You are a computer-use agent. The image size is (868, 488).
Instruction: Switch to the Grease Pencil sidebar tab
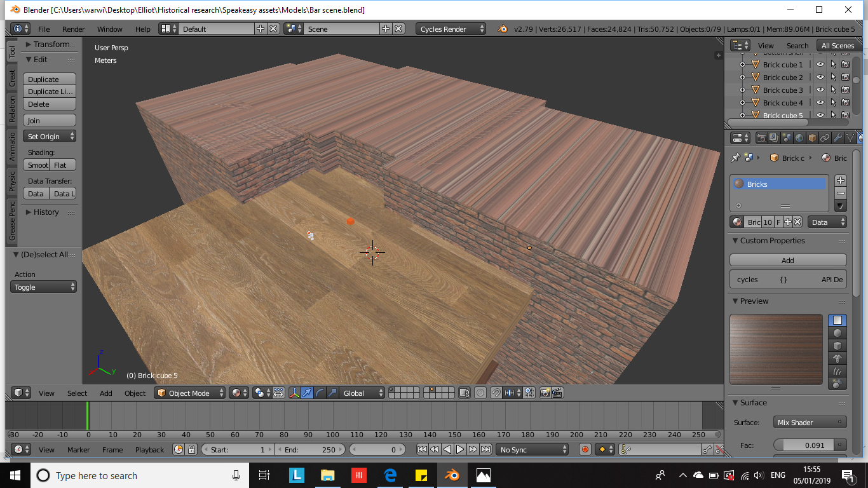(x=11, y=221)
